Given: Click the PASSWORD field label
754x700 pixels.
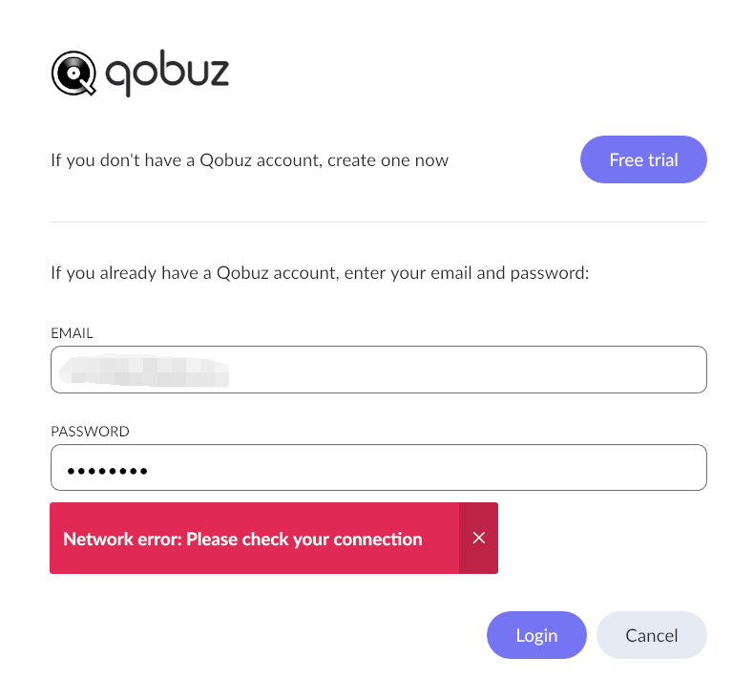Looking at the screenshot, I should (x=90, y=431).
